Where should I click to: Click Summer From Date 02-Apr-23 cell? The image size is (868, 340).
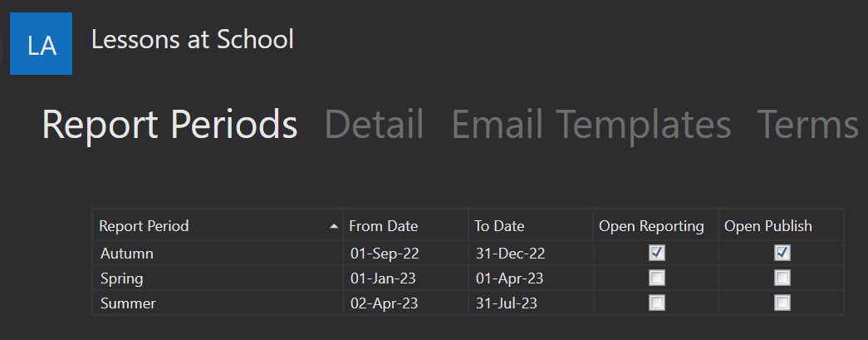[x=406, y=303]
